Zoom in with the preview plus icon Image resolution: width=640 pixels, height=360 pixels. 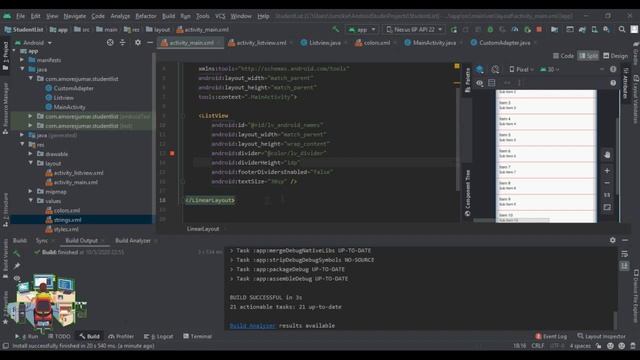[607, 171]
